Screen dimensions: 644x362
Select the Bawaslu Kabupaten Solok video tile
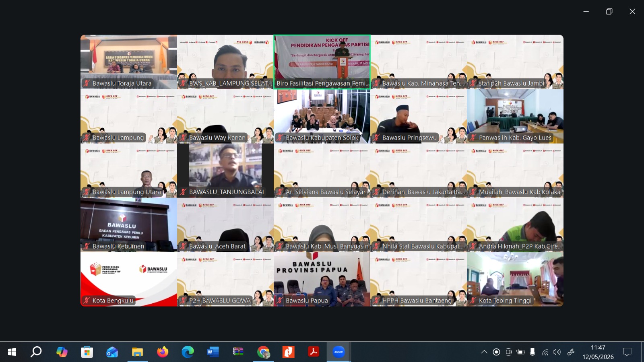[x=322, y=116]
